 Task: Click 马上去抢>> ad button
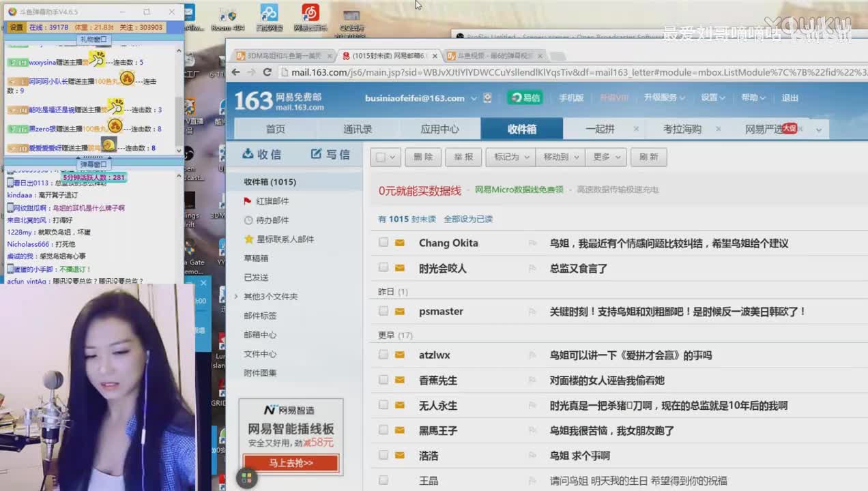[291, 463]
